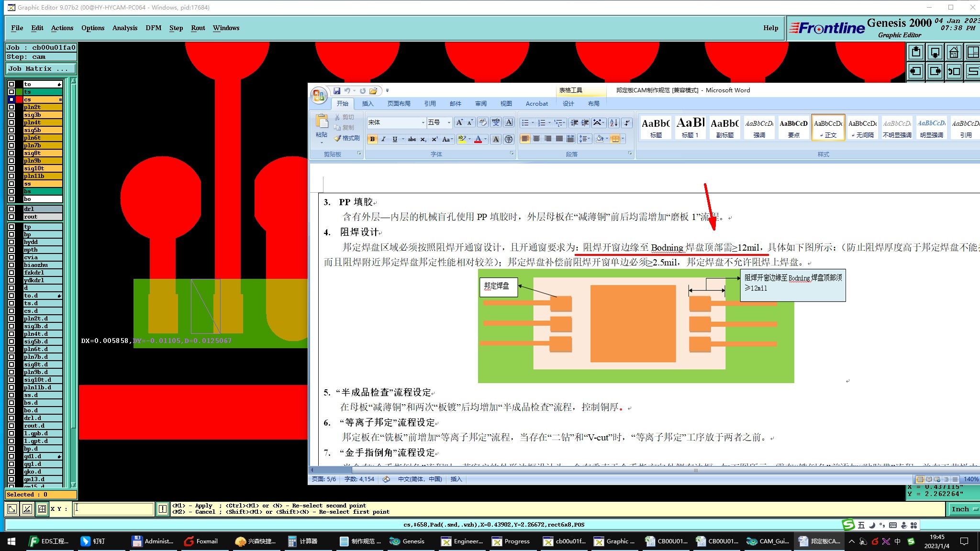
Task: Apply center alignment to the paragraph
Action: pyautogui.click(x=536, y=139)
